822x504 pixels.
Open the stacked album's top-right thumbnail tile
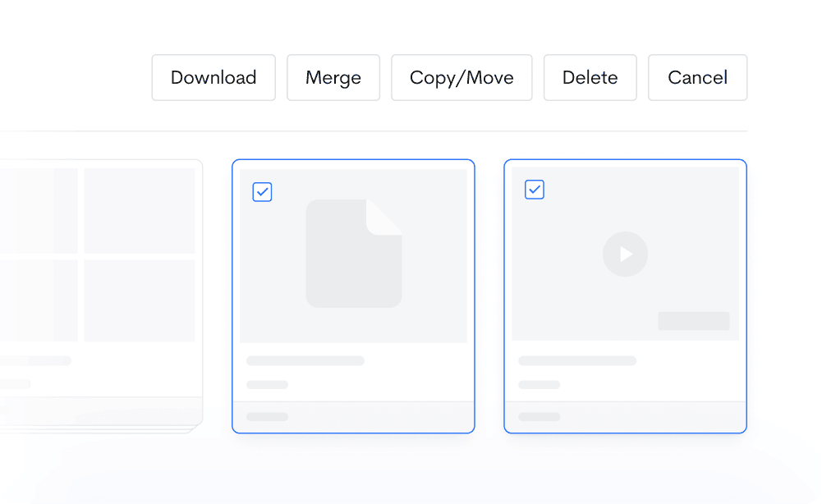point(140,210)
